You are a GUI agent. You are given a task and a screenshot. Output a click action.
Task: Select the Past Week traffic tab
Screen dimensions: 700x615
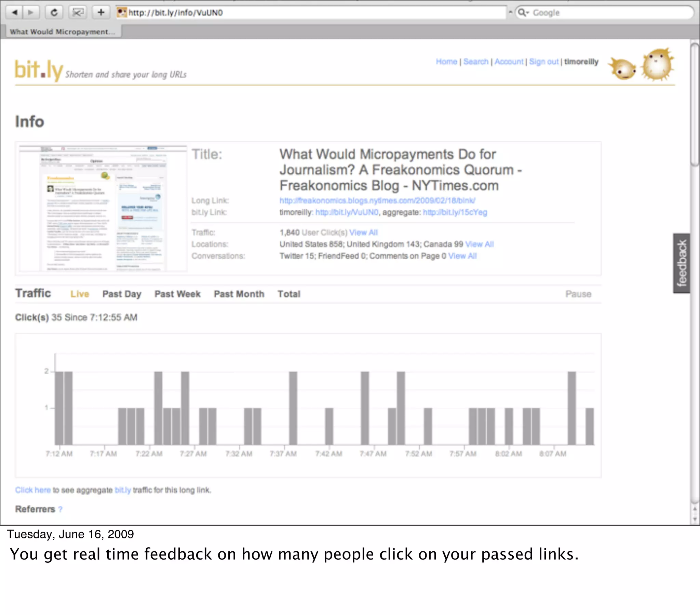(177, 294)
